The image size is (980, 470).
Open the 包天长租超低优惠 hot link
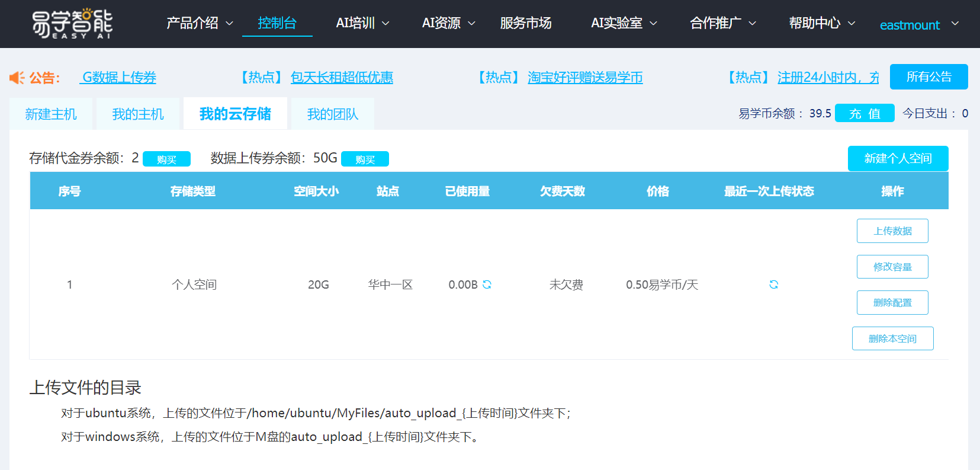342,78
